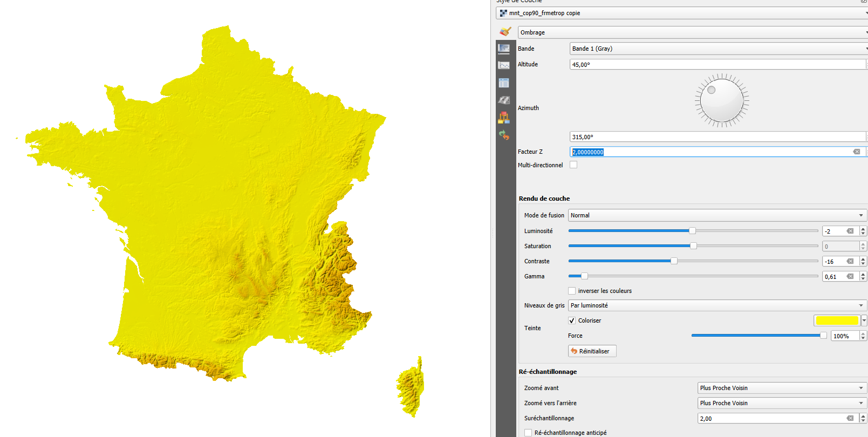
Task: Click the Réinitialiser button
Action: click(592, 351)
